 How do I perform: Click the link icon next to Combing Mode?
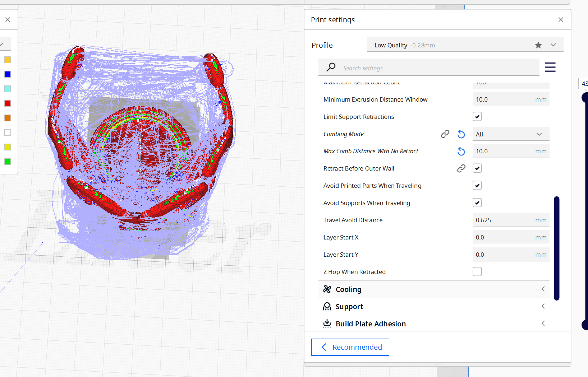pos(445,134)
